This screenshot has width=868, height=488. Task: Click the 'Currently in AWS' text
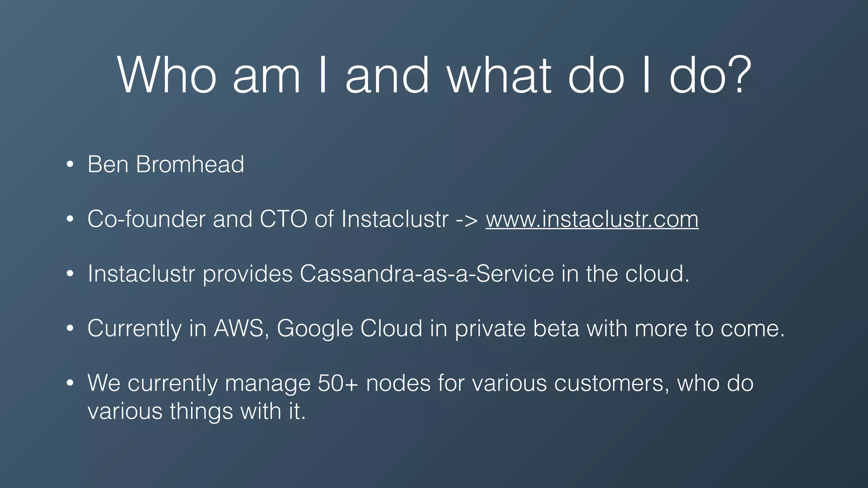tap(175, 328)
